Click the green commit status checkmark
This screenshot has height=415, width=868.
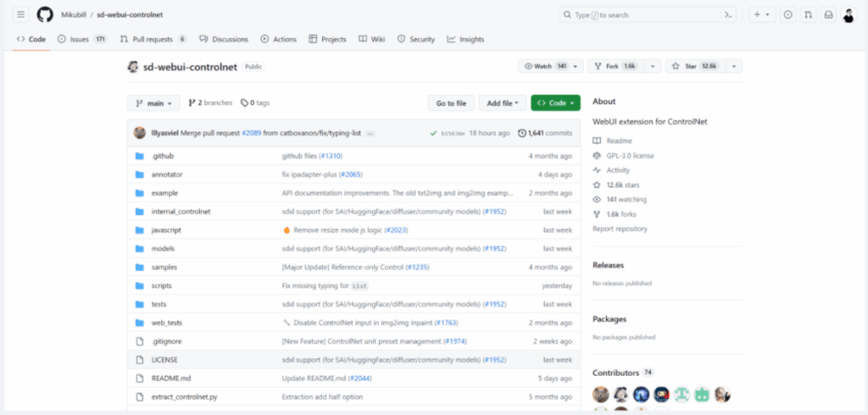click(433, 133)
